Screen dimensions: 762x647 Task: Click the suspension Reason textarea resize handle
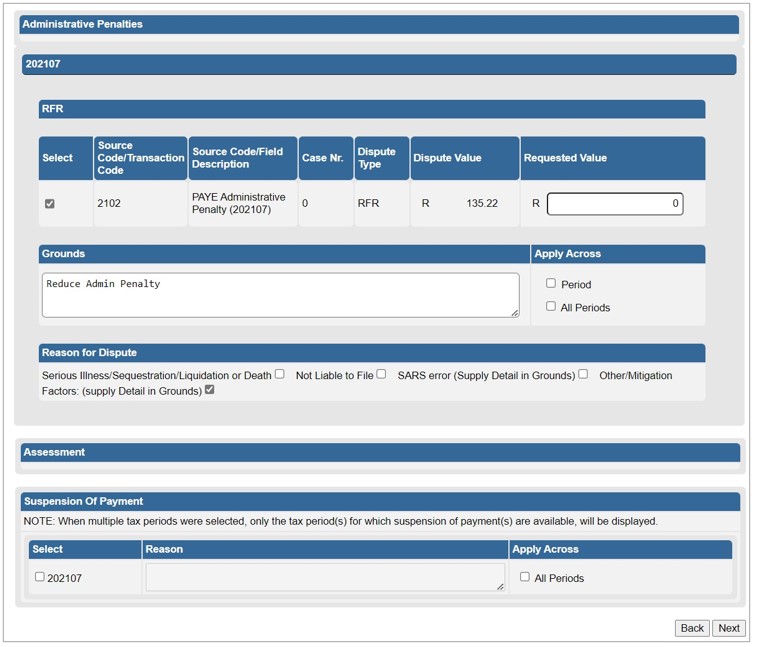(x=500, y=587)
